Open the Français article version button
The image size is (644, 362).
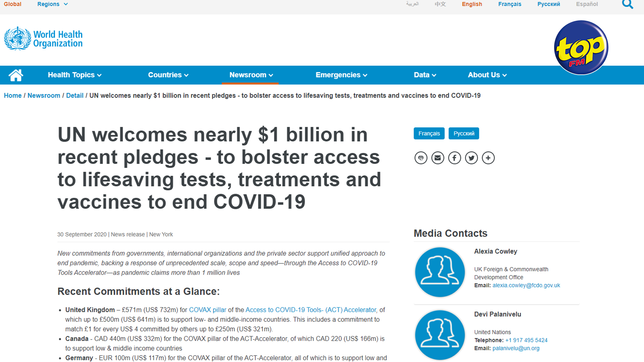pos(429,133)
